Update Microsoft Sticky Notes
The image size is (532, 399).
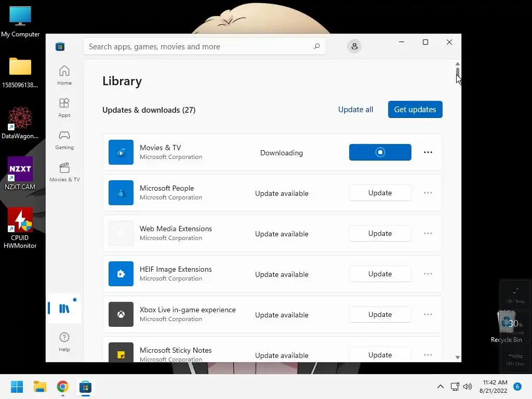pos(380,354)
